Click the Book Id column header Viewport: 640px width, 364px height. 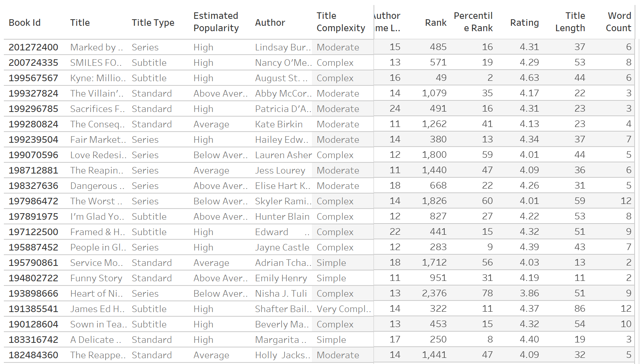[x=25, y=23]
